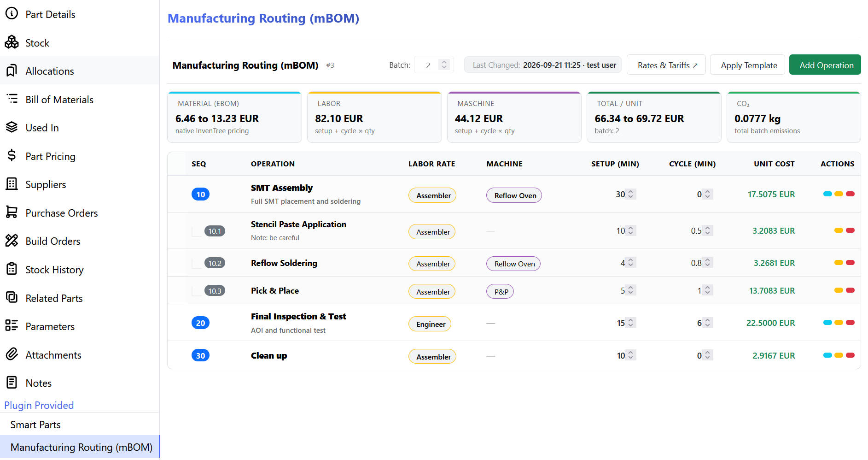868x460 pixels.
Task: Click the red action dot for Stencil Paste Application
Action: (x=851, y=230)
